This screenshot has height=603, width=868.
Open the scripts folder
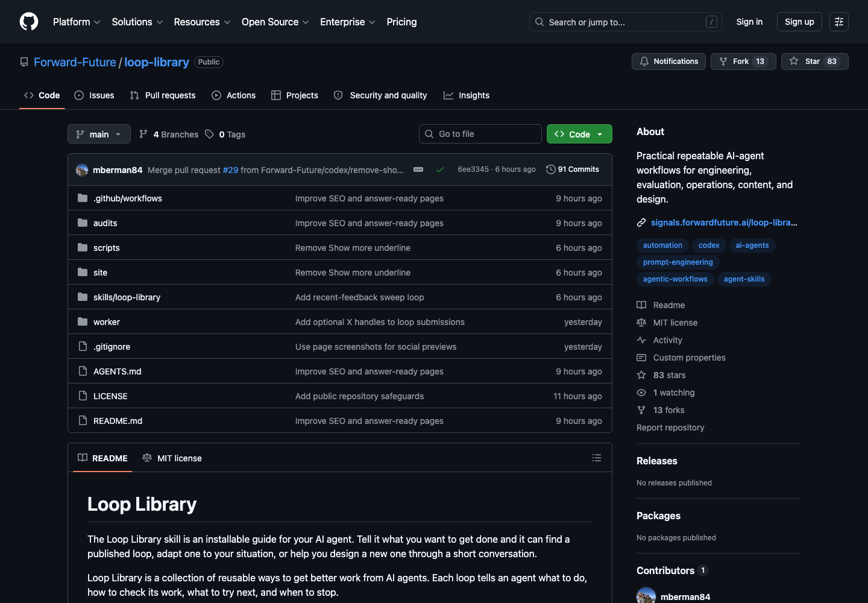coord(107,248)
